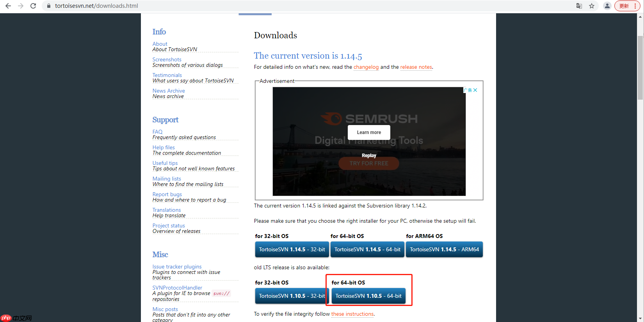Image resolution: width=644 pixels, height=322 pixels.
Task: Open the translate page icon
Action: [579, 6]
